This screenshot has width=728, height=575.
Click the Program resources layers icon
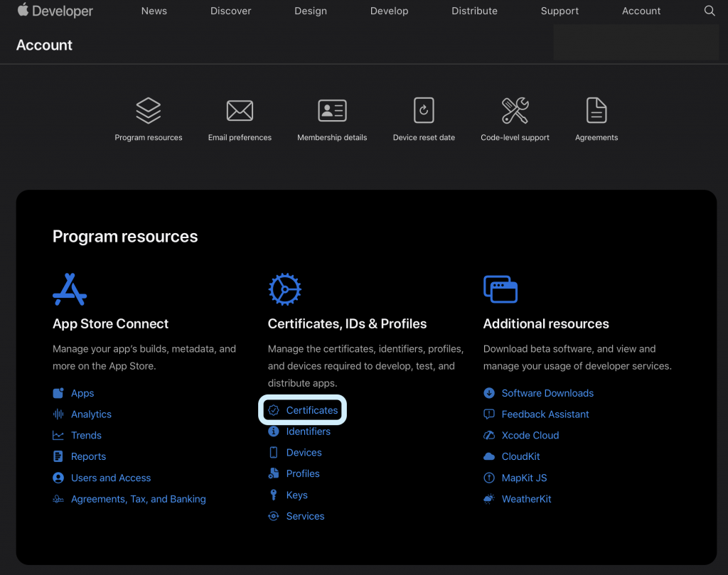[x=148, y=110]
